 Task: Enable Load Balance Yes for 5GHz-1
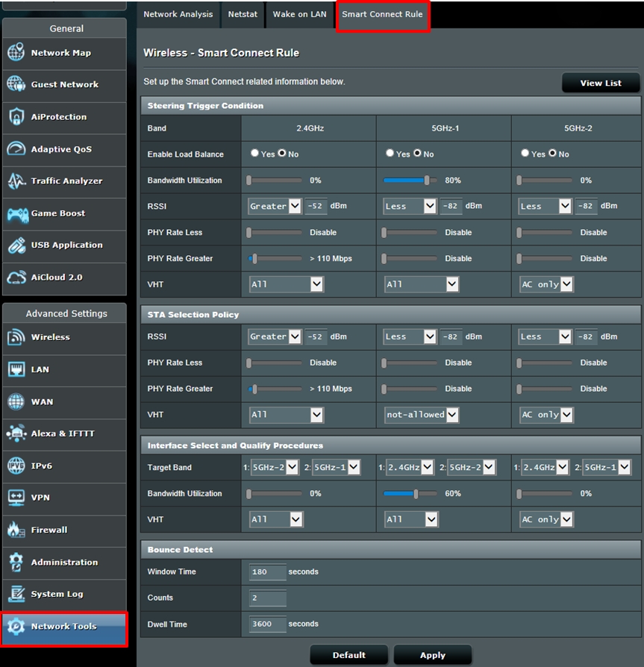point(390,153)
